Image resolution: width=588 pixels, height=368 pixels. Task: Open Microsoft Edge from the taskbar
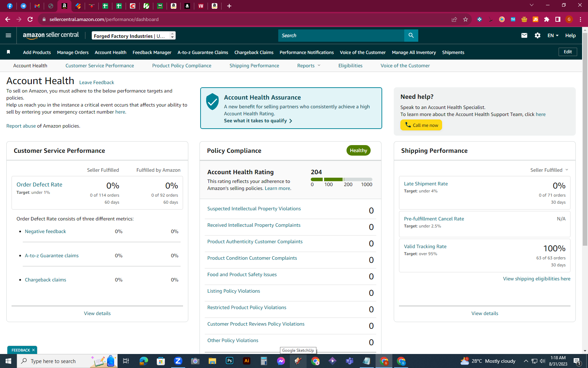tap(144, 361)
